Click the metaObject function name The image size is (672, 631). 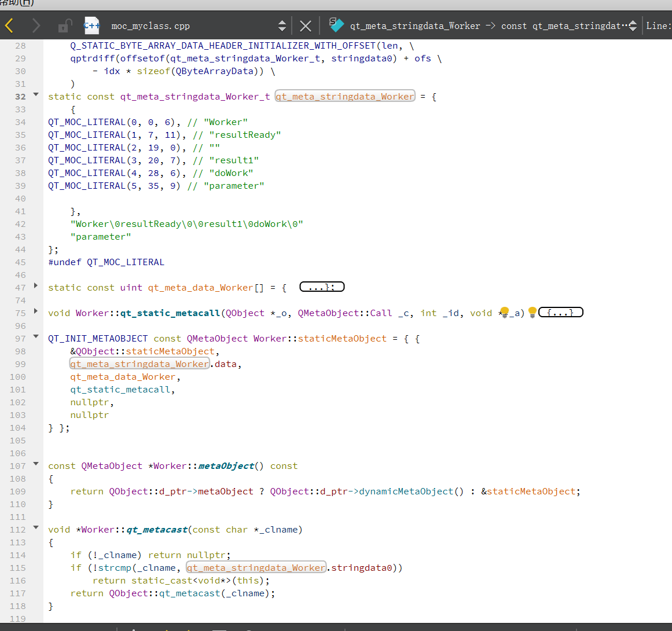[226, 466]
